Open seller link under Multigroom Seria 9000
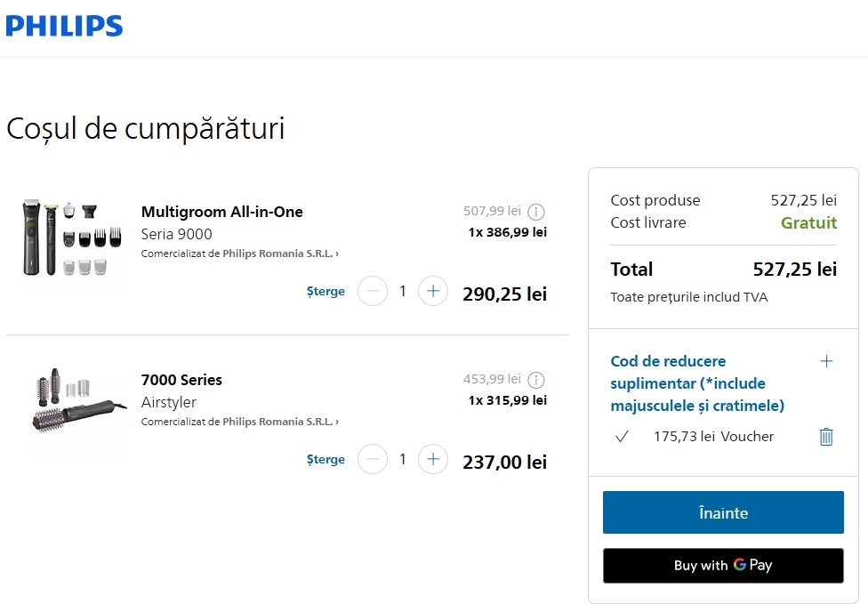Image resolution: width=868 pixels, height=612 pixels. pyautogui.click(x=240, y=254)
